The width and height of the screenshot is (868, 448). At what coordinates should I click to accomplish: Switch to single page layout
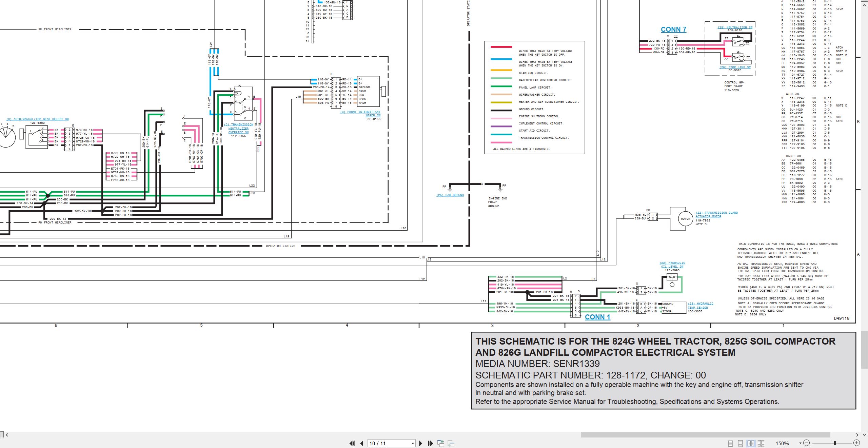(x=730, y=443)
